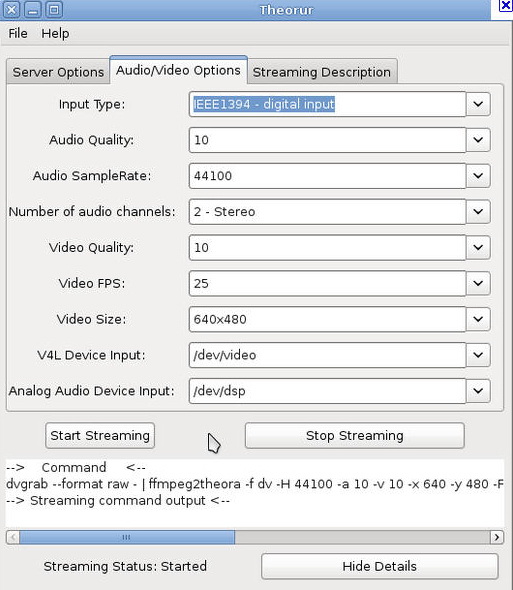Click the scrollbar left arrow in command output

tap(13, 537)
